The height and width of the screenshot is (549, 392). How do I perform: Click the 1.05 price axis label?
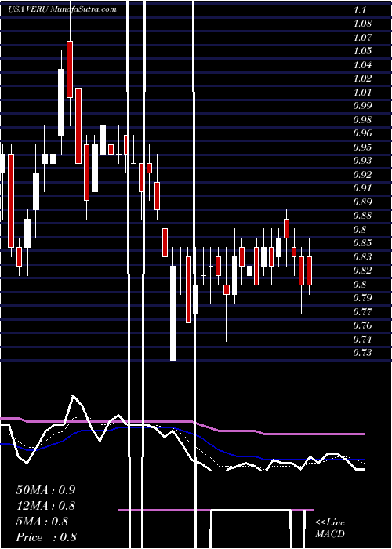coord(362,51)
